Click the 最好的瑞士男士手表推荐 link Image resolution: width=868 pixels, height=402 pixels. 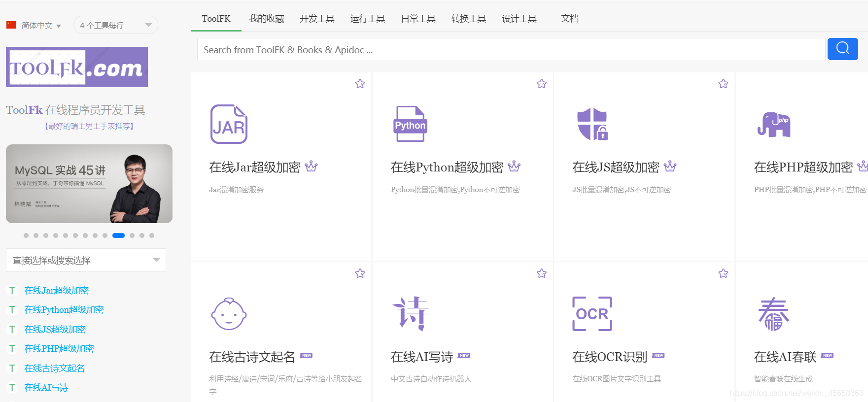[x=89, y=126]
